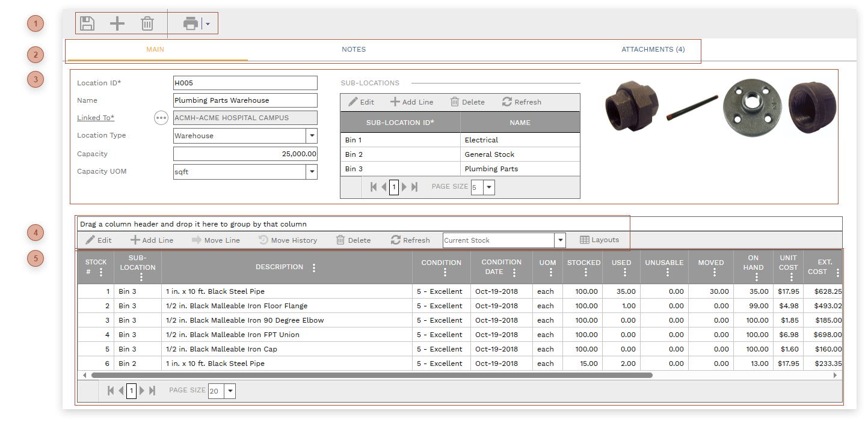Click the plus icon to add new record
The image size is (868, 423).
pos(117,23)
